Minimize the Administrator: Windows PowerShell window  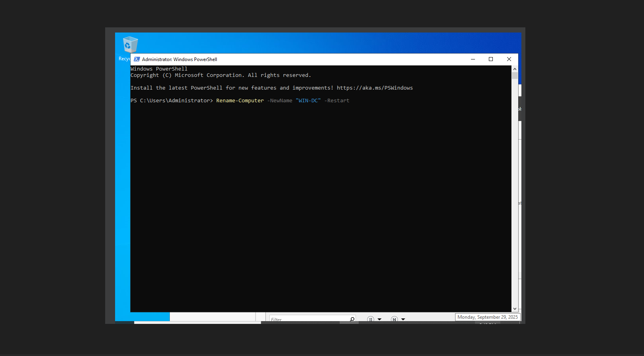click(x=473, y=59)
